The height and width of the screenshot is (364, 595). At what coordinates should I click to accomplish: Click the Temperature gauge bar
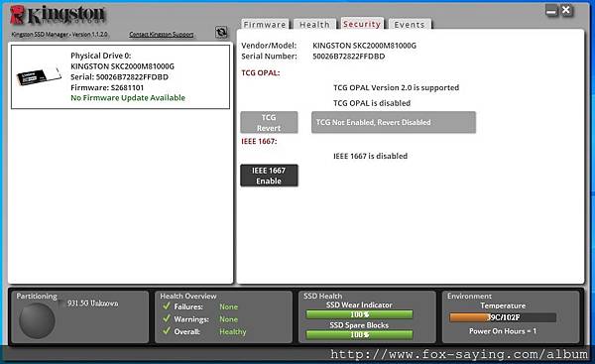(503, 317)
